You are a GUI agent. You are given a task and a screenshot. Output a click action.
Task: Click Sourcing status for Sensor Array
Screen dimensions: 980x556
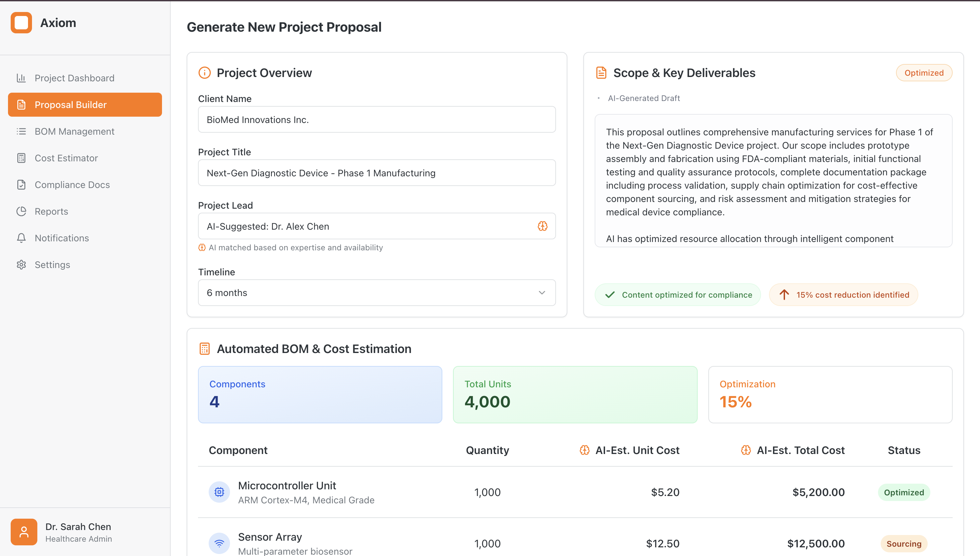tap(904, 544)
